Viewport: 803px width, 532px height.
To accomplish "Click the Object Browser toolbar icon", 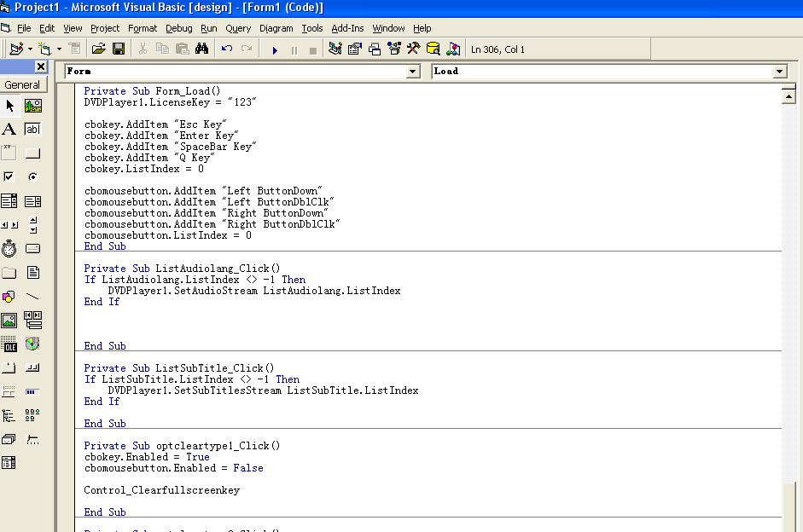I will coord(394,49).
